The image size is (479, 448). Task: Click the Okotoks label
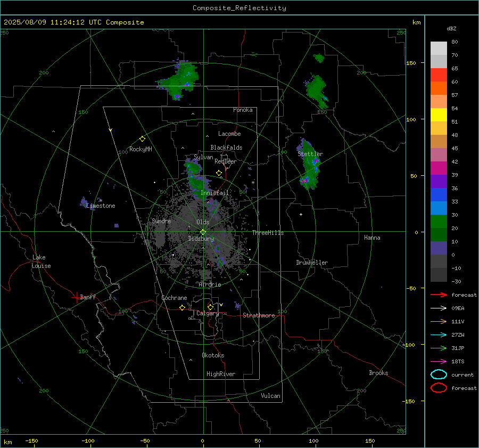(x=213, y=355)
